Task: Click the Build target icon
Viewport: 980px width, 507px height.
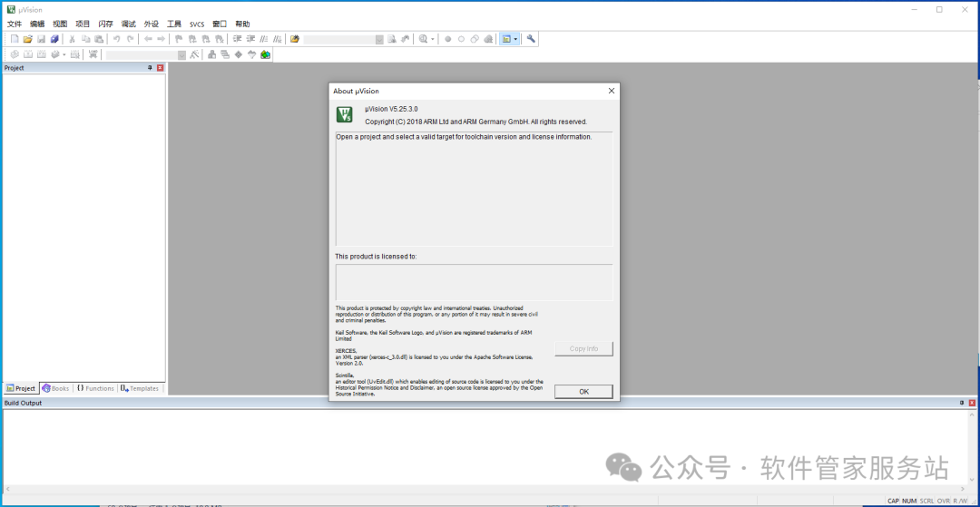Action: [27, 54]
